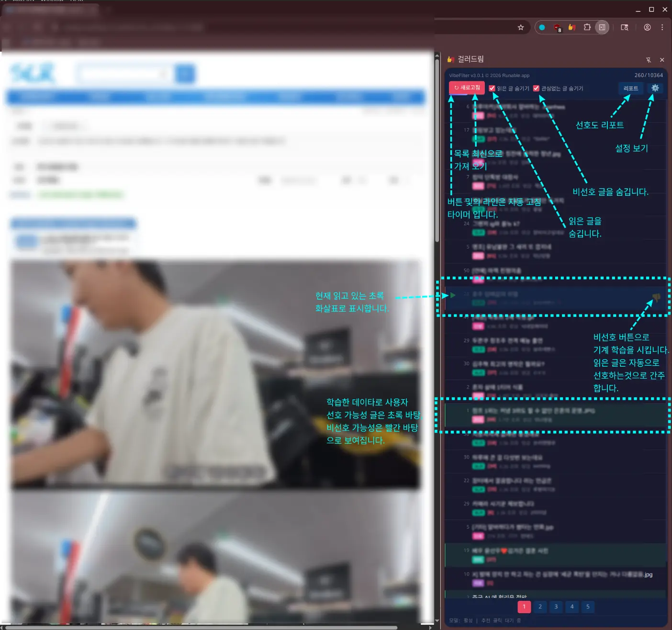Open the settings gear in VibeFilter panel
The image size is (672, 630).
tap(655, 88)
